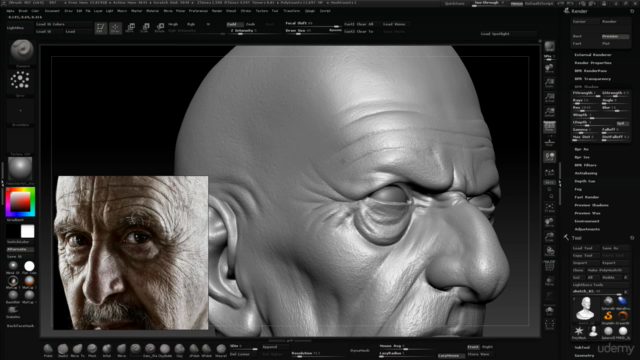Select the PolyMesh star tool icon
The height and width of the screenshot is (360, 640).
tap(579, 331)
